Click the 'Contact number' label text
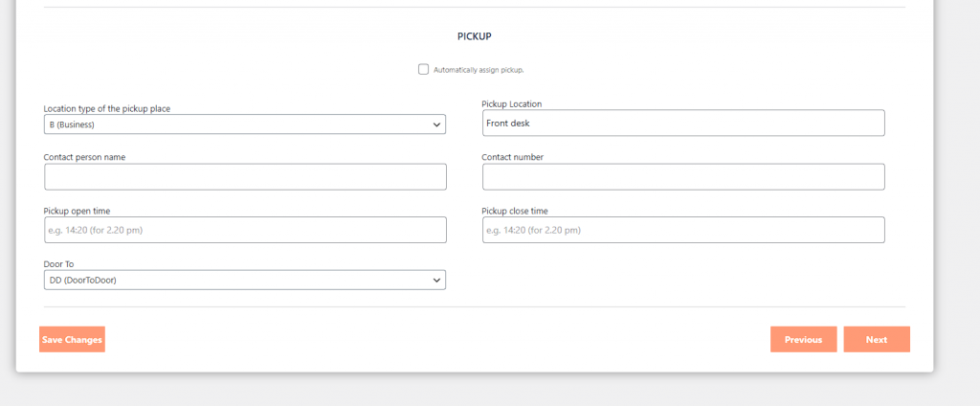980x406 pixels. point(512,157)
